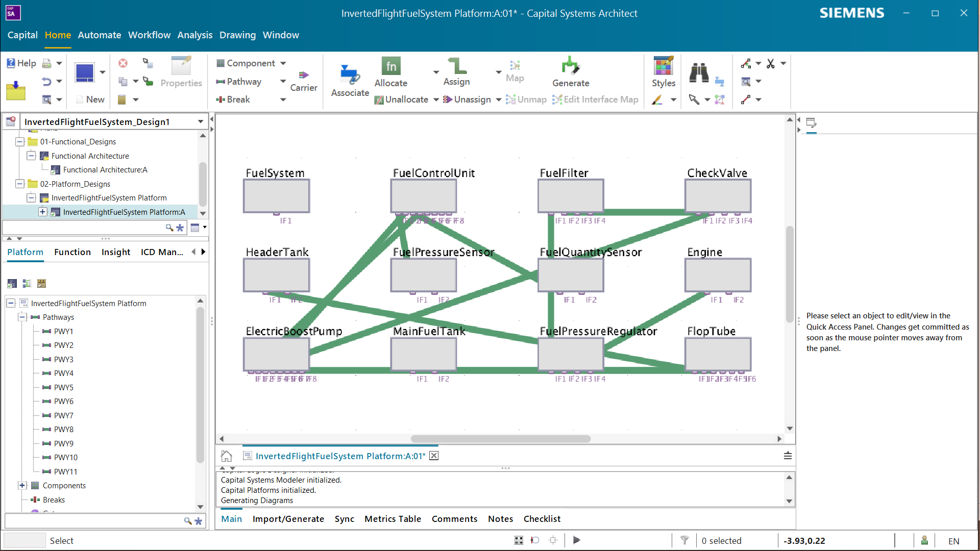Viewport: 980px width, 551px height.
Task: Click the add-vertex line edit icon
Action: pos(746,63)
